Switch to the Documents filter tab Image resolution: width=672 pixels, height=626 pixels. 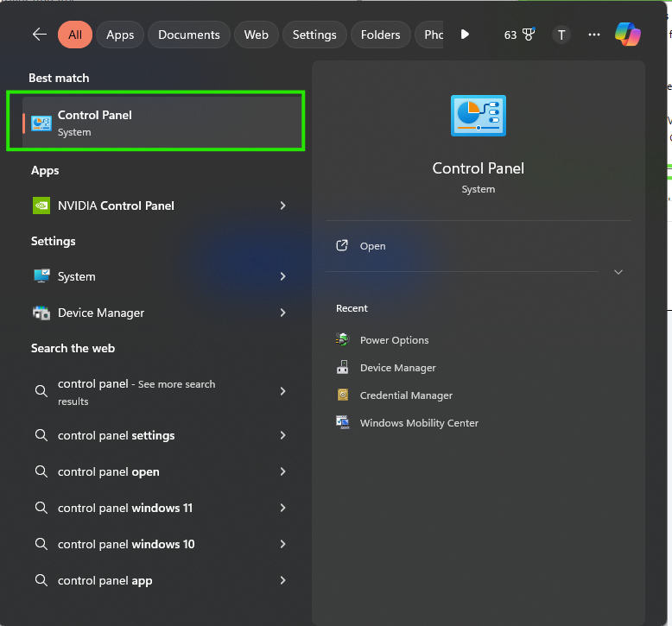(189, 35)
